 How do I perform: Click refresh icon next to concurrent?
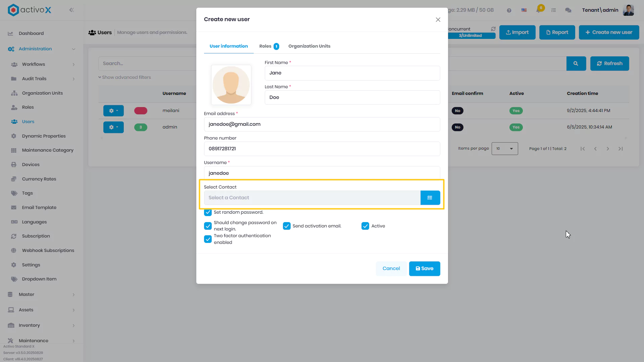(493, 29)
